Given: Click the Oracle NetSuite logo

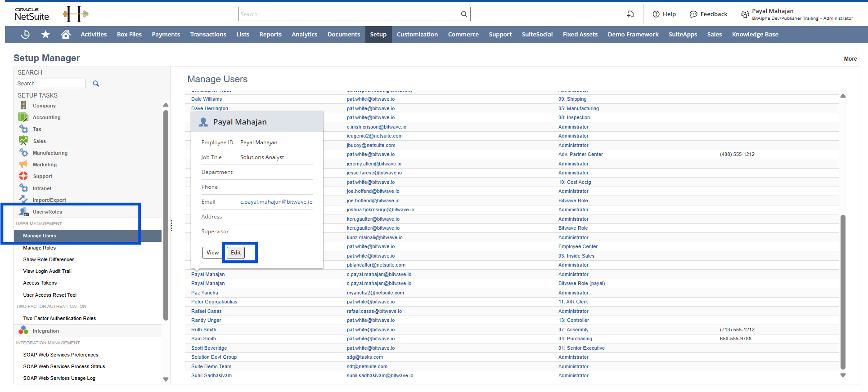Looking at the screenshot, I should tap(32, 14).
